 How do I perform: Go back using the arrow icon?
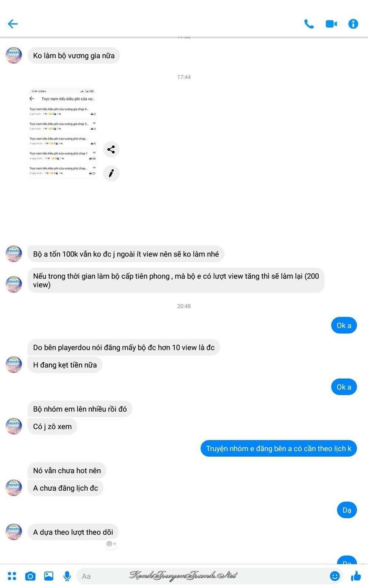[x=13, y=24]
